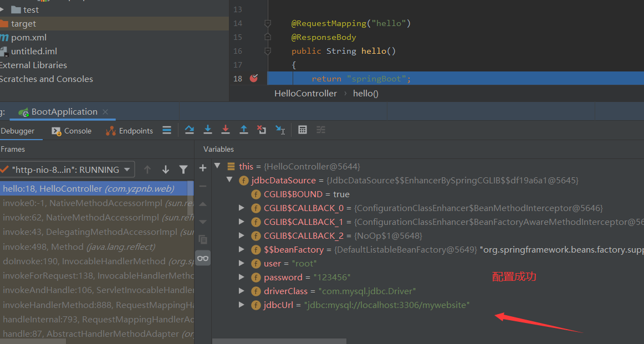644x344 pixels.
Task: Toggle the Show Watches glasses icon
Action: coord(203,258)
